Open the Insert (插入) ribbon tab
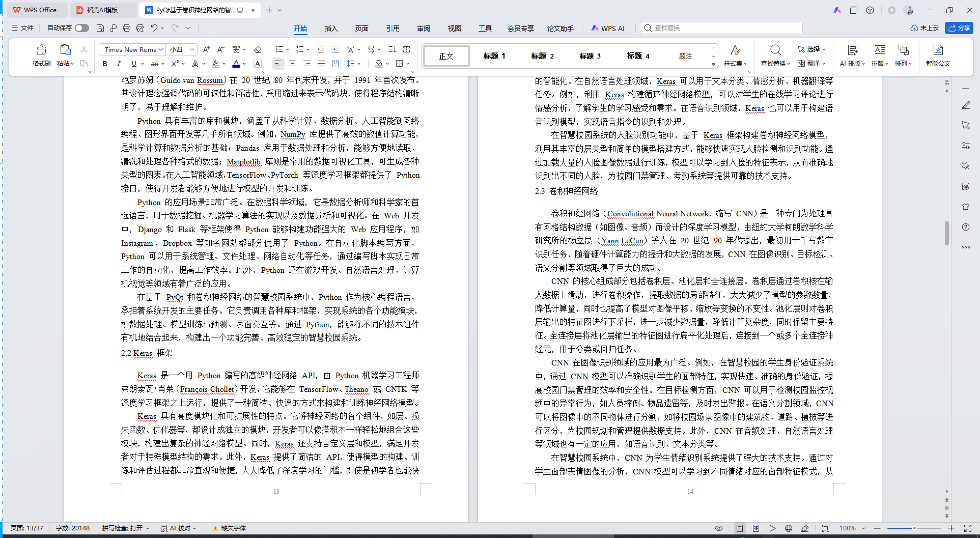Screen dimensions: 980x538 331,29
